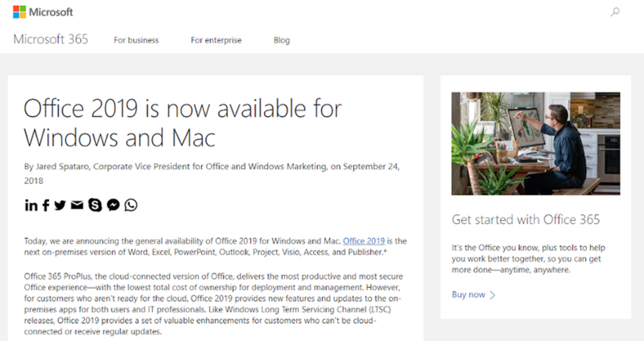Viewport: 644px width, 341px height.
Task: Click the Microsoft four-square logo
Action: (x=19, y=12)
